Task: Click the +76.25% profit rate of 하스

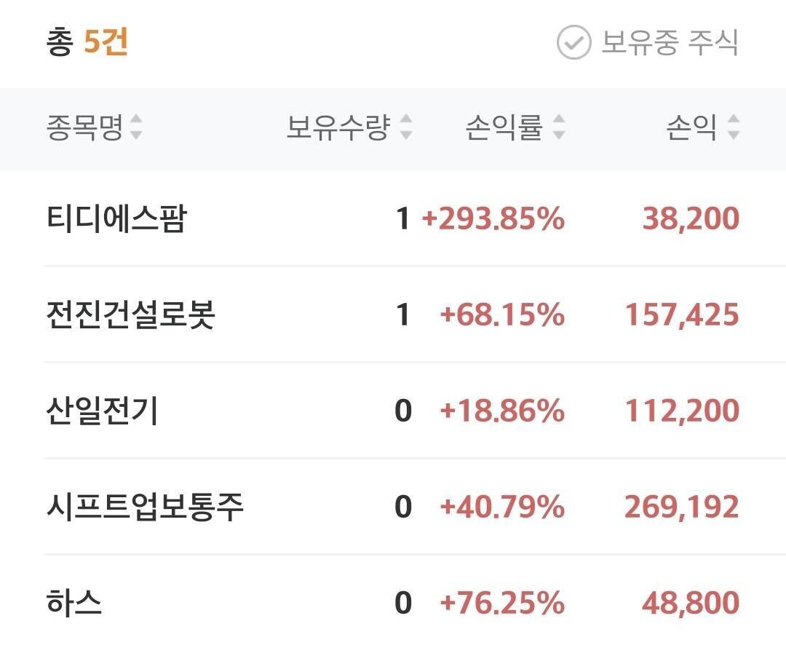Action: pos(504,603)
